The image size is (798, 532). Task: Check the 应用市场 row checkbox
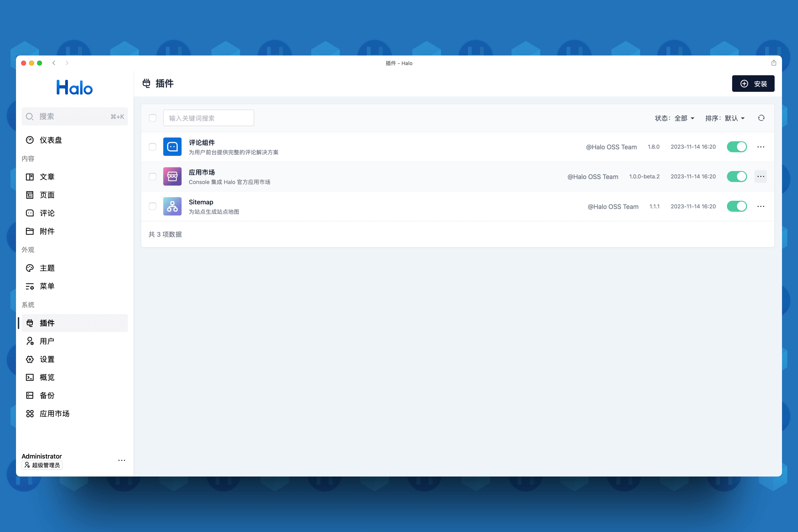(x=153, y=177)
